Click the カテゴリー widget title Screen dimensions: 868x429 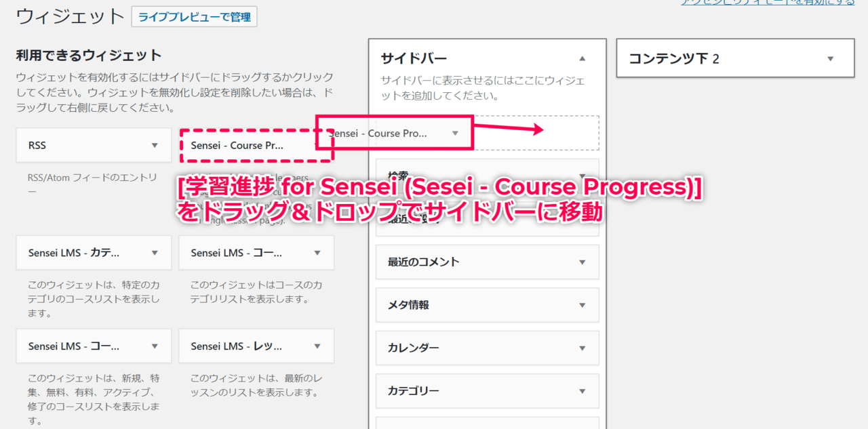pos(413,391)
